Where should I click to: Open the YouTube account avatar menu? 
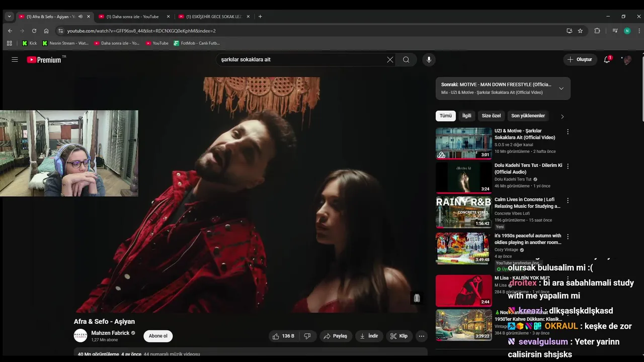tap(627, 59)
